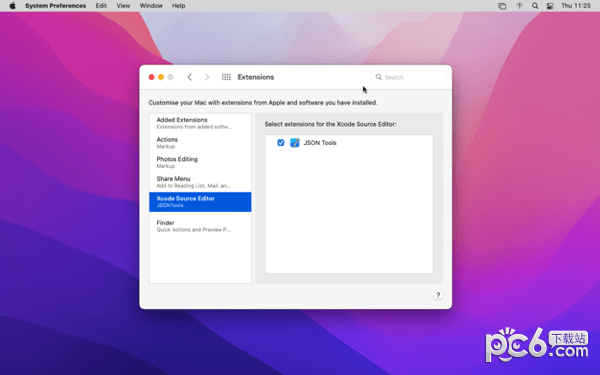Open help with the question mark button
Screen dimensions: 600x375
click(x=438, y=295)
